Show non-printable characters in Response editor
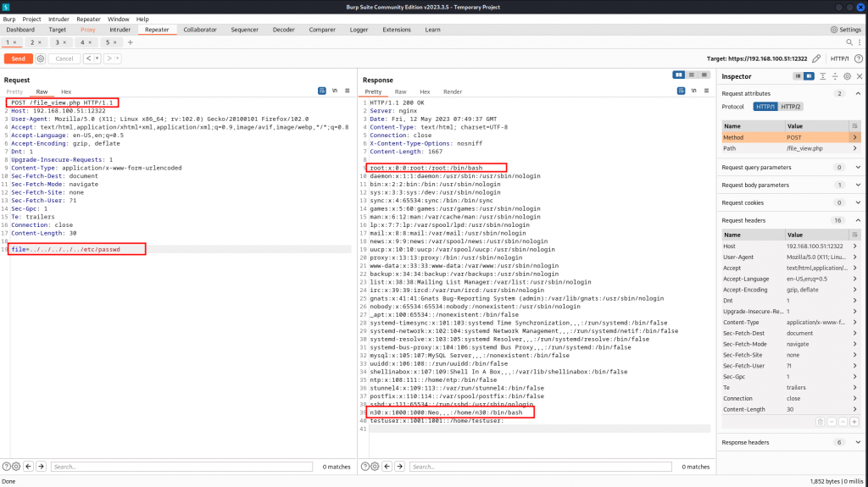Viewport: 868px width, 487px height. (x=693, y=91)
